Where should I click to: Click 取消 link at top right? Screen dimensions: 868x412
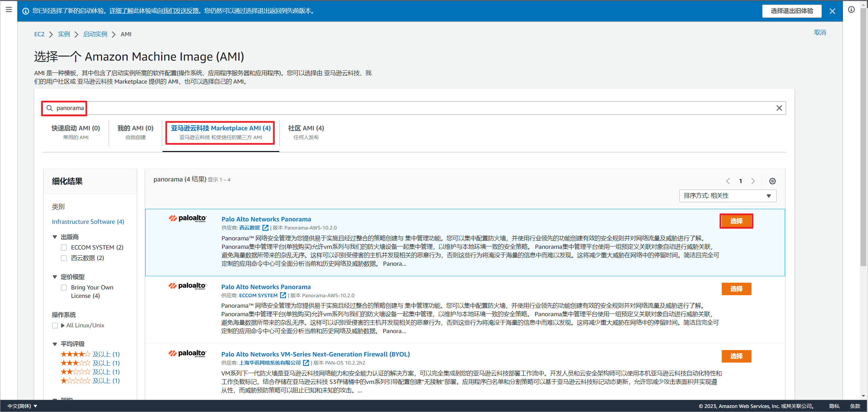click(x=820, y=32)
